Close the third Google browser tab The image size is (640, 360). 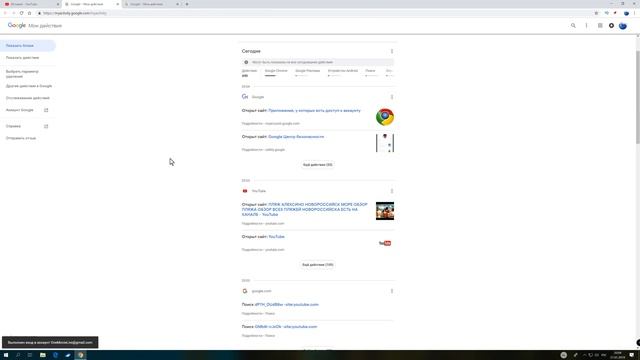[x=178, y=4]
